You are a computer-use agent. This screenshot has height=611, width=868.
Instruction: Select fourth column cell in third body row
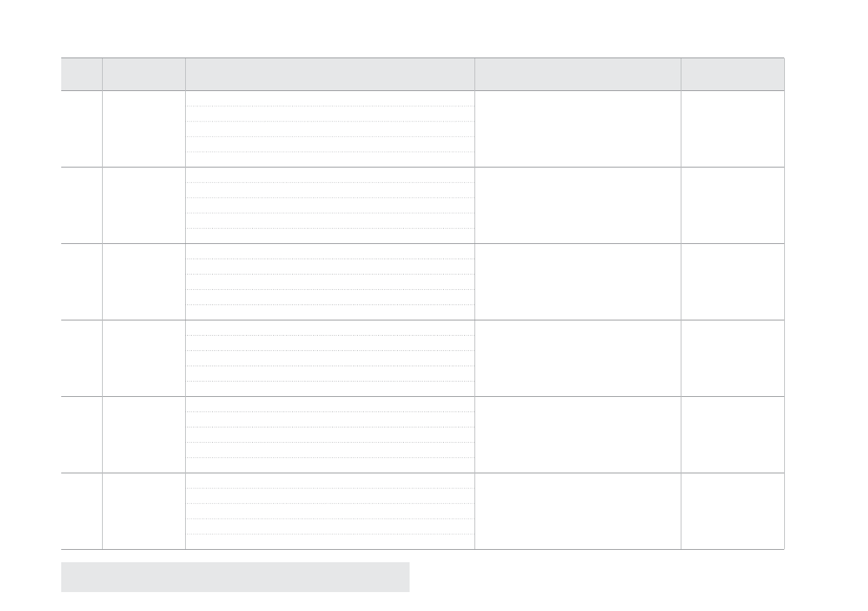point(578,282)
